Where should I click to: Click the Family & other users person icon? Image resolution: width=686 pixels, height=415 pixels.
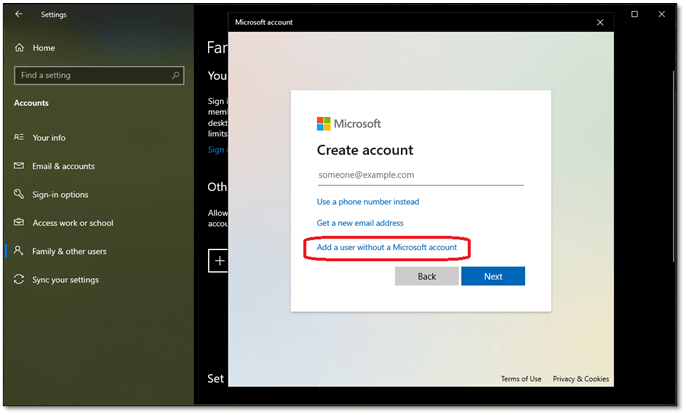point(18,251)
